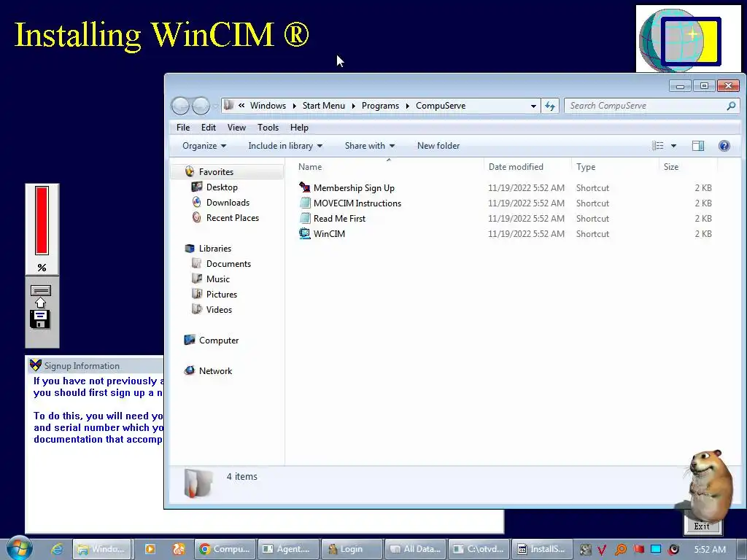747x560 pixels.
Task: Click the Signup Information window title
Action: 82,366
